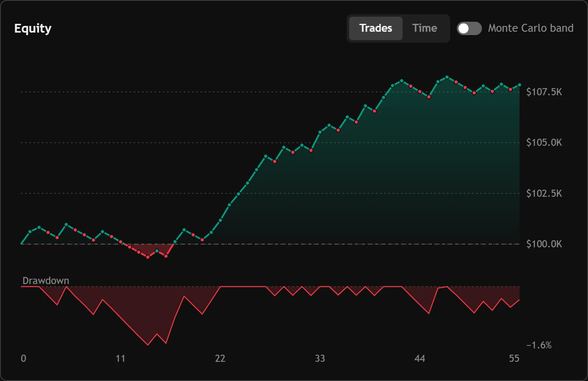
Task: Click the Drawdown label
Action: 46,281
